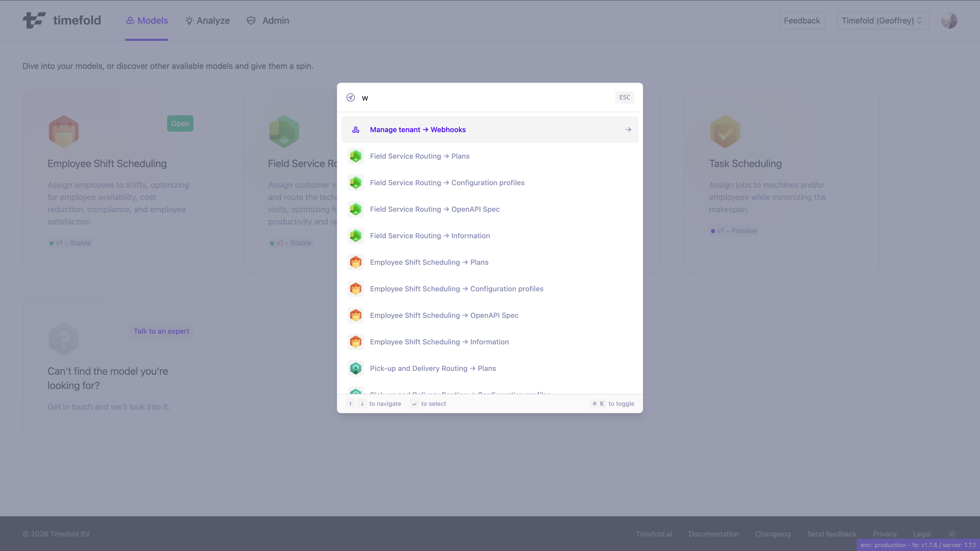Select Employee Shift Scheduling → Information
Screen dimensions: 980x551
tap(490, 342)
